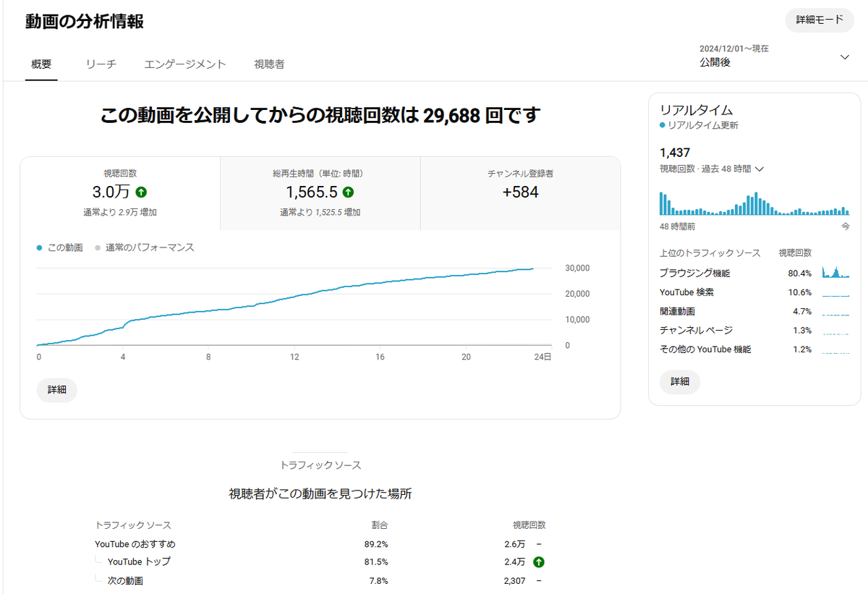Click the 7.8% share value
Viewport: 868px width, 594px height.
(379, 580)
